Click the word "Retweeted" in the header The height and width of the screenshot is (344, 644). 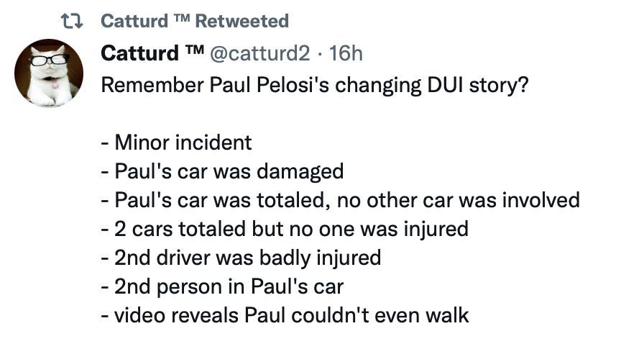(x=241, y=21)
